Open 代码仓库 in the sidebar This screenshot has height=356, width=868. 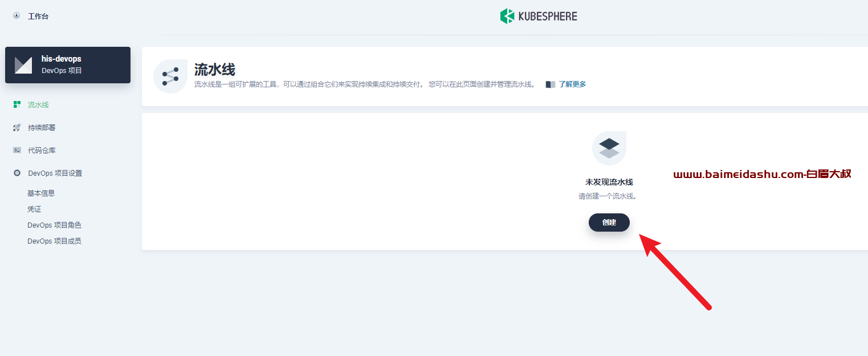pyautogui.click(x=42, y=151)
